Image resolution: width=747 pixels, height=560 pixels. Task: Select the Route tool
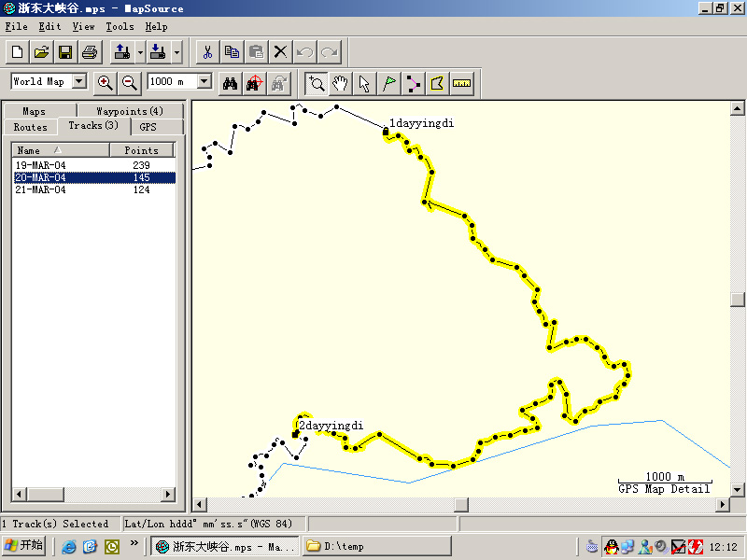[414, 83]
